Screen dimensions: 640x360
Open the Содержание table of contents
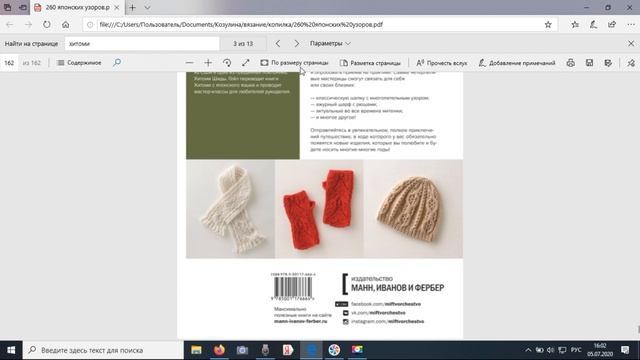coord(79,63)
